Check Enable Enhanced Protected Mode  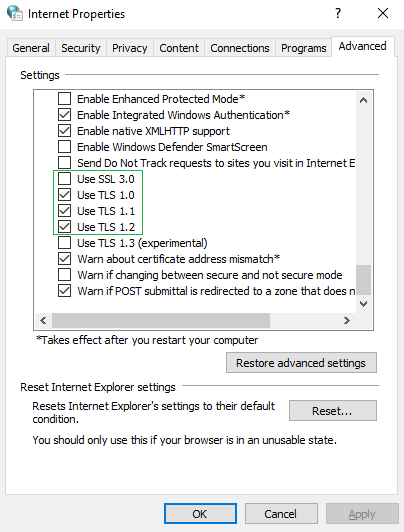tap(64, 99)
